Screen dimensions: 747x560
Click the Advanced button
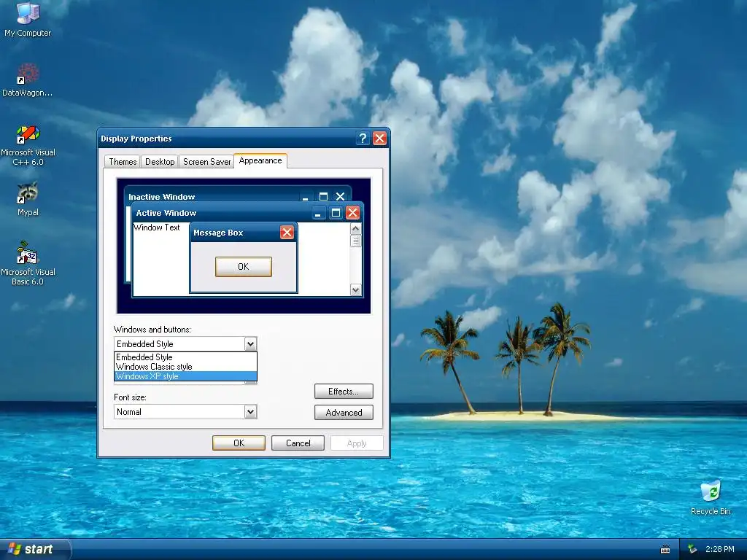coord(344,413)
